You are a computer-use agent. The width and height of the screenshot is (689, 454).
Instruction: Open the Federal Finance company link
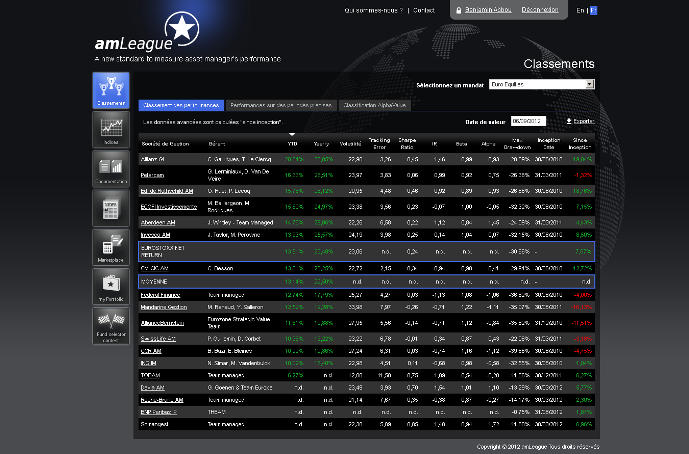tap(160, 295)
